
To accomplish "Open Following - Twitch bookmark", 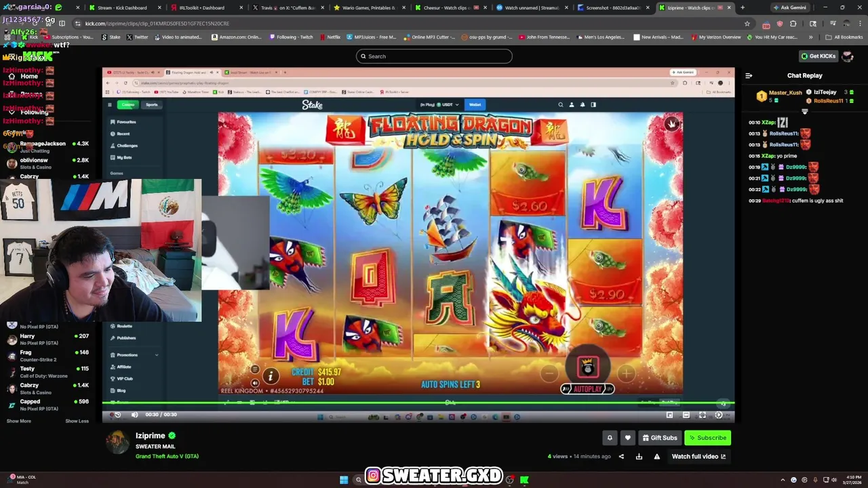I will coord(291,37).
